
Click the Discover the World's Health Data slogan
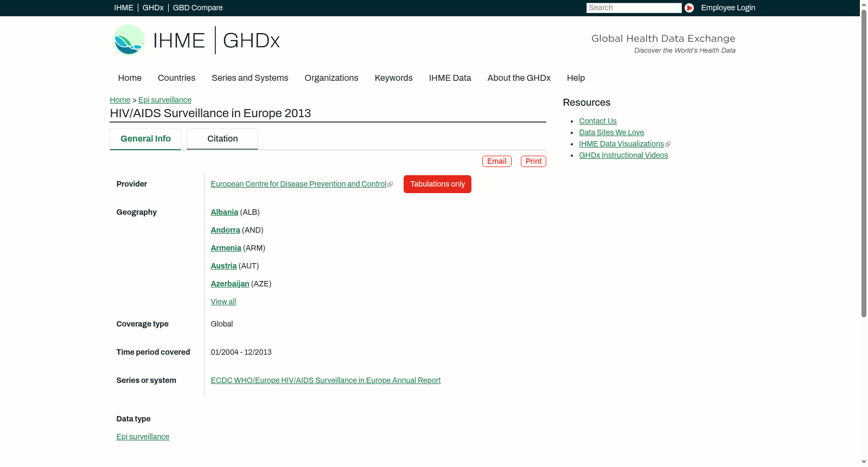[685, 50]
